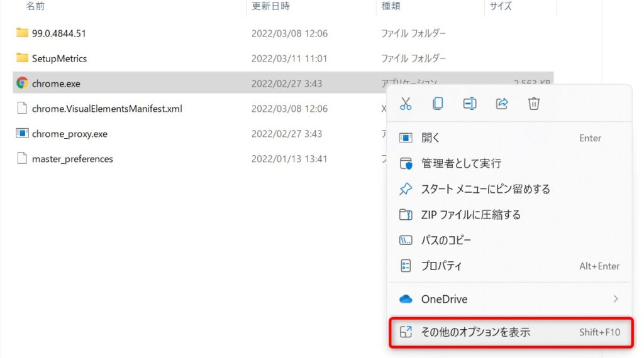
Task: Select the master_preferences file
Action: click(72, 159)
